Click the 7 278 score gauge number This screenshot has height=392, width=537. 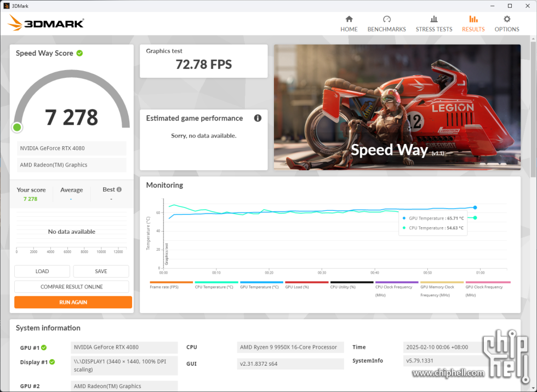pos(71,117)
